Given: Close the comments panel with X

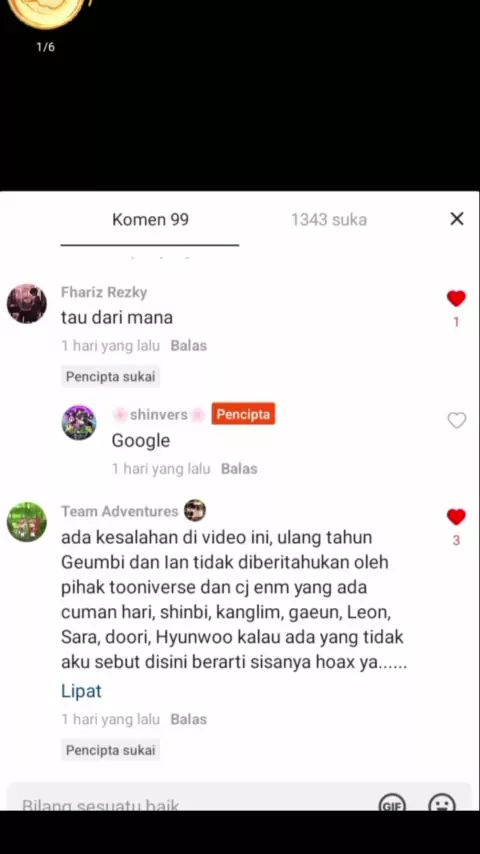Looking at the screenshot, I should pyautogui.click(x=457, y=219).
